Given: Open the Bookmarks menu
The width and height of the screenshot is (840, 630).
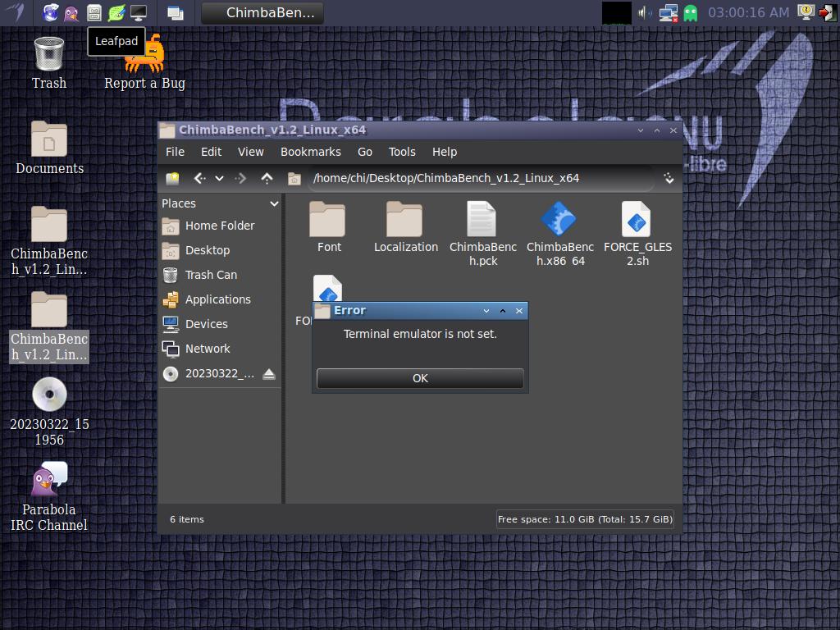Looking at the screenshot, I should [x=310, y=152].
